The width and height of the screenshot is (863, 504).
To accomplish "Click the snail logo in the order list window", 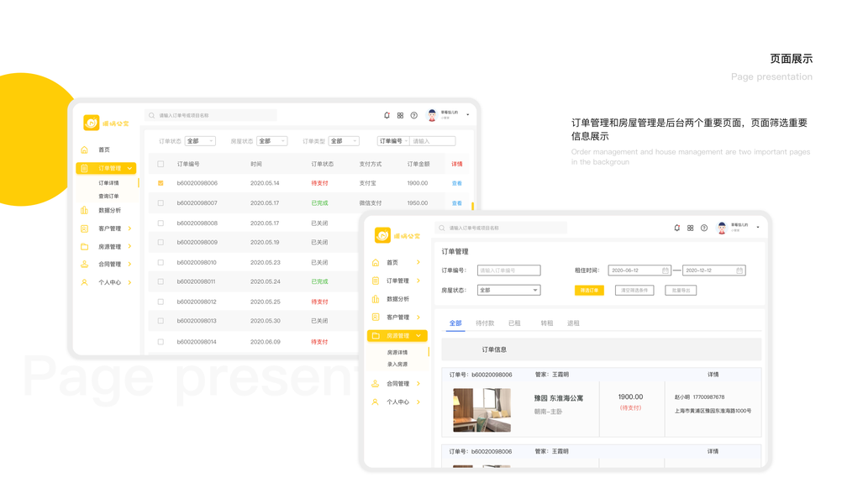I will [91, 122].
